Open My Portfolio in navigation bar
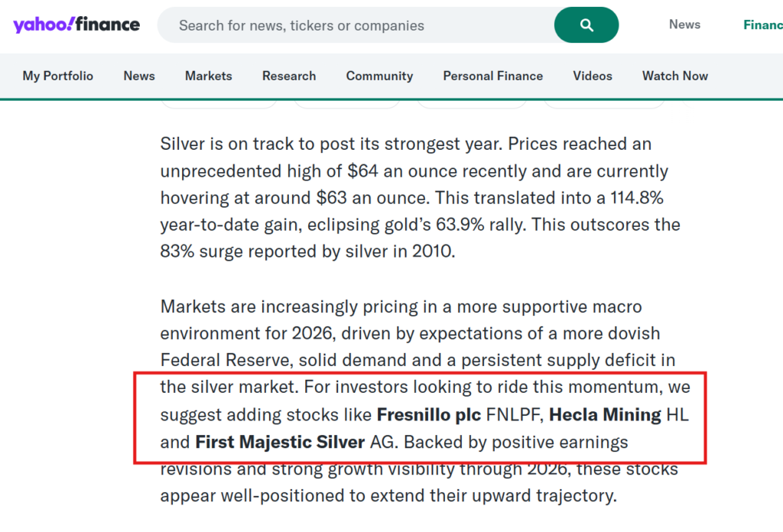Image resolution: width=783 pixels, height=532 pixels. pyautogui.click(x=58, y=76)
